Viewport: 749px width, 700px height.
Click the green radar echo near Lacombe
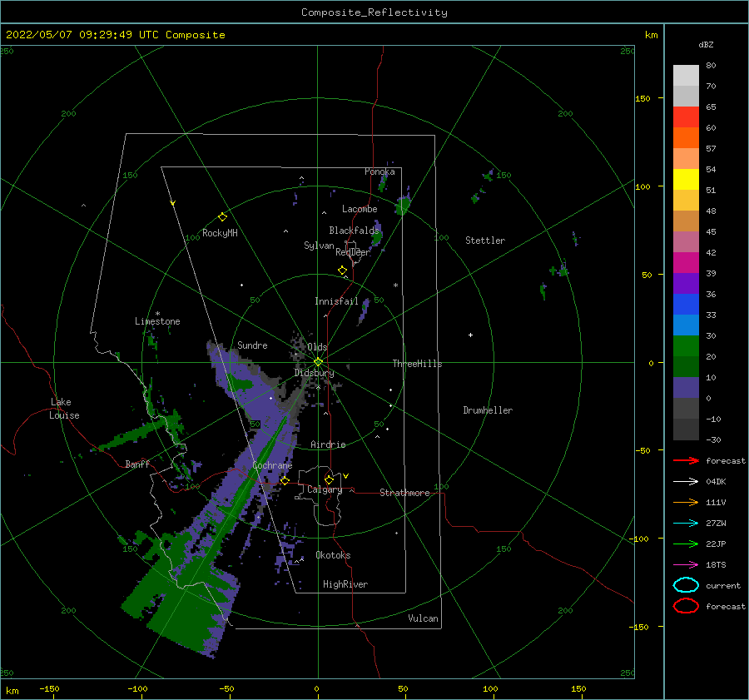click(403, 206)
